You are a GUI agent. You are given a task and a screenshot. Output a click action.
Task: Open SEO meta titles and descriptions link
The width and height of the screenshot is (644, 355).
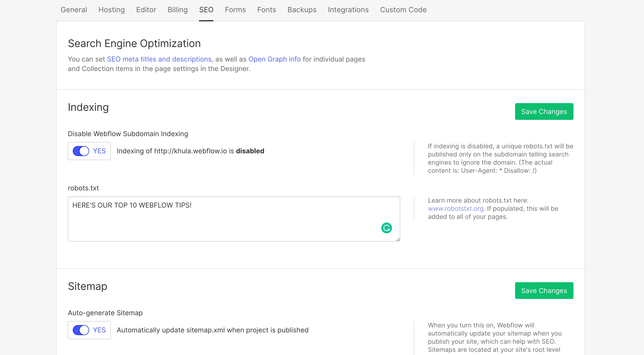pos(159,59)
